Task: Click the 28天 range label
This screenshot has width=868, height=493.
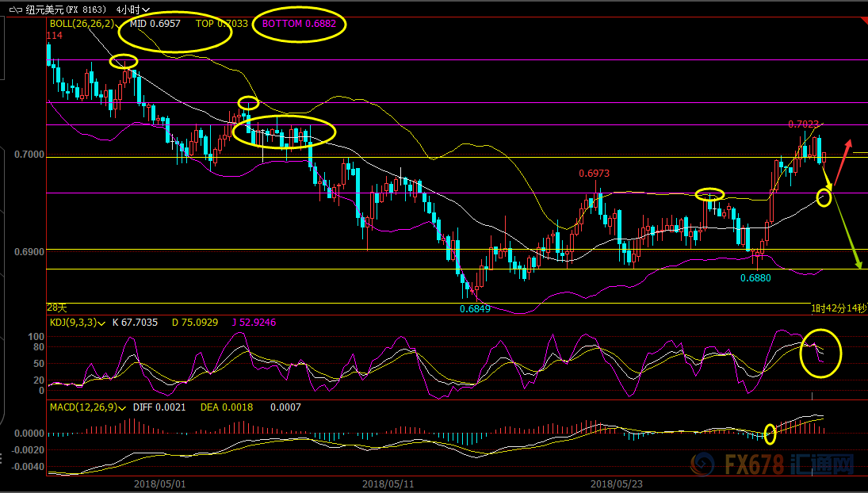Action: click(x=55, y=307)
